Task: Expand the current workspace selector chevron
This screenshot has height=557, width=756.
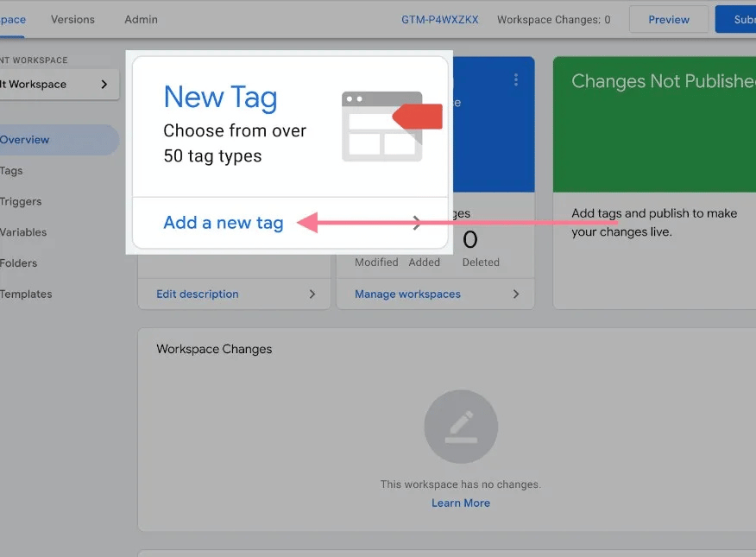Action: pos(104,85)
